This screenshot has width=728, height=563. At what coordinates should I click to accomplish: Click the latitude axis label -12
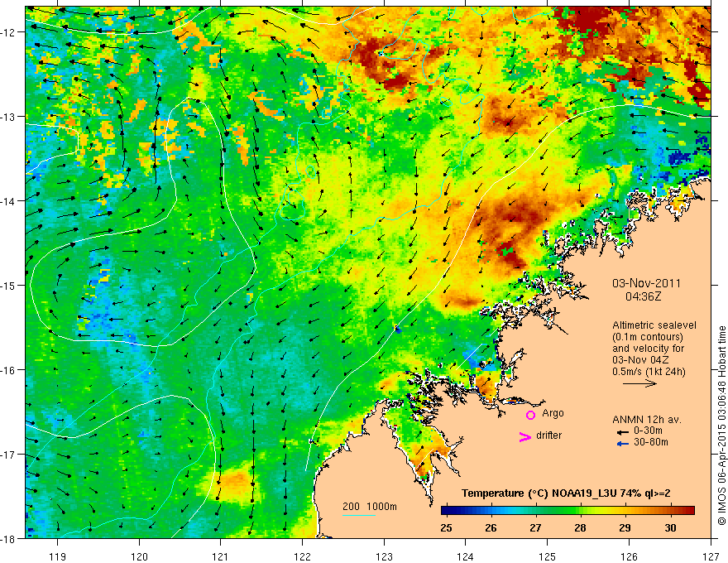[8, 32]
